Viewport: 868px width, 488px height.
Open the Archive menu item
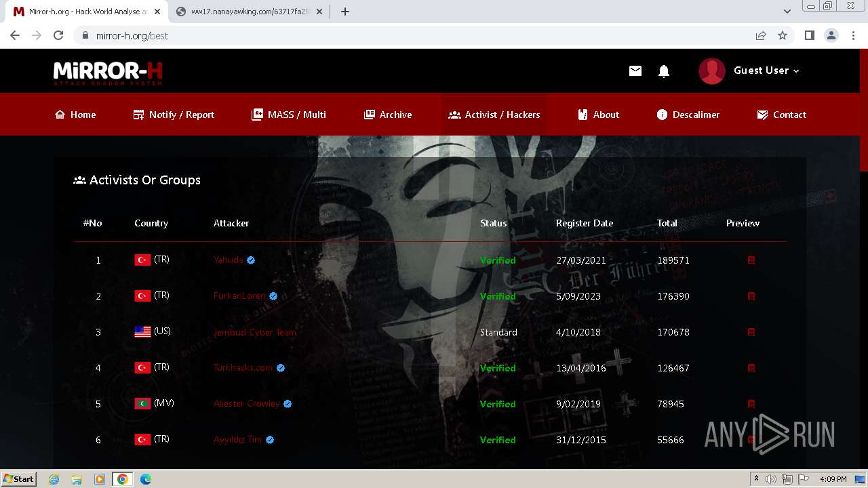click(388, 115)
